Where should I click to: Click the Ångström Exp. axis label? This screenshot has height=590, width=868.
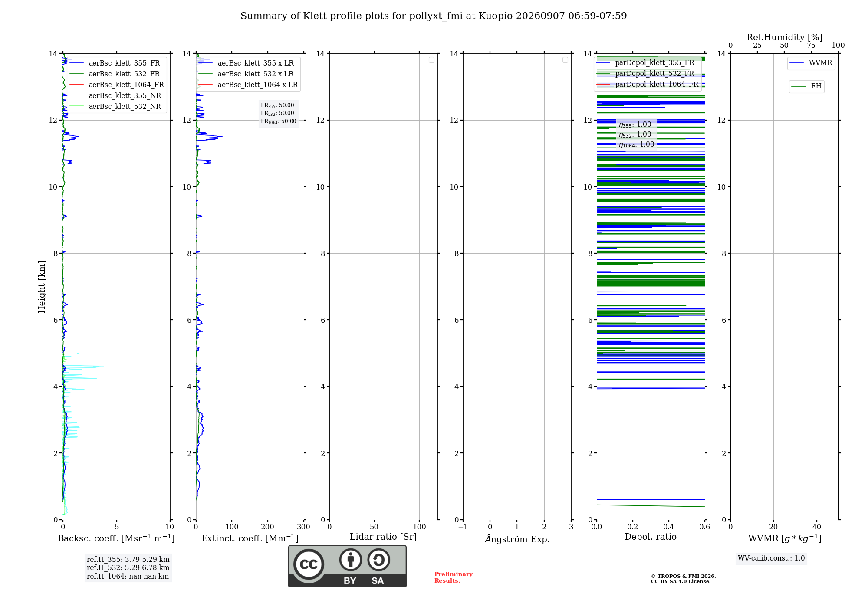pos(517,539)
